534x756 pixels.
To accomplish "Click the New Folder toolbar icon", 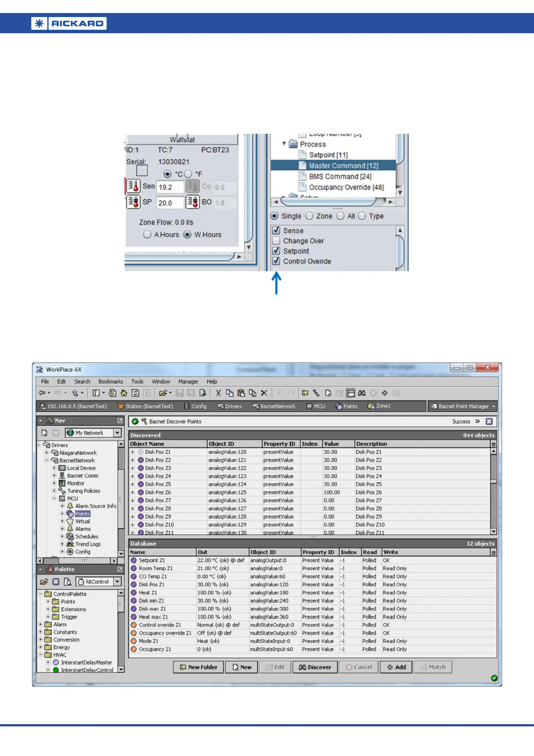I will 305,393.
